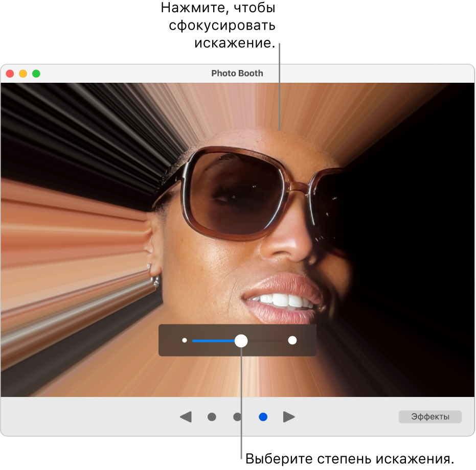Click the blue filled part of slider track
The image size is (476, 470).
click(212, 341)
